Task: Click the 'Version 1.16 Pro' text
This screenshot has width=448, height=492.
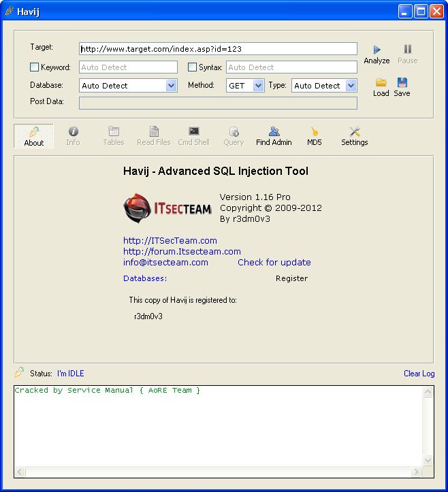Action: pos(255,197)
